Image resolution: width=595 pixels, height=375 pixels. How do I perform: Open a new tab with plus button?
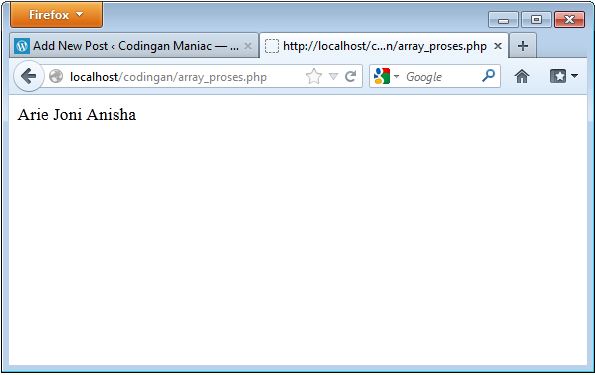click(523, 46)
